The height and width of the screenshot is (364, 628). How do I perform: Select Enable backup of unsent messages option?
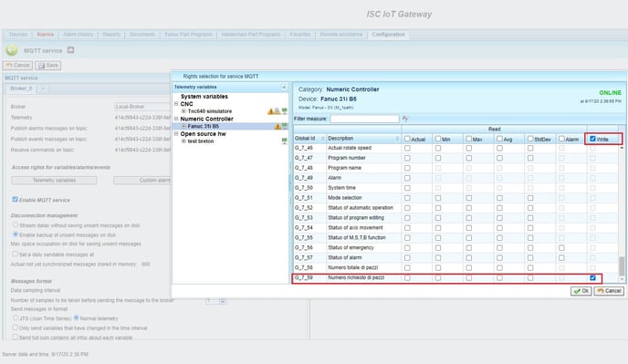click(16, 234)
